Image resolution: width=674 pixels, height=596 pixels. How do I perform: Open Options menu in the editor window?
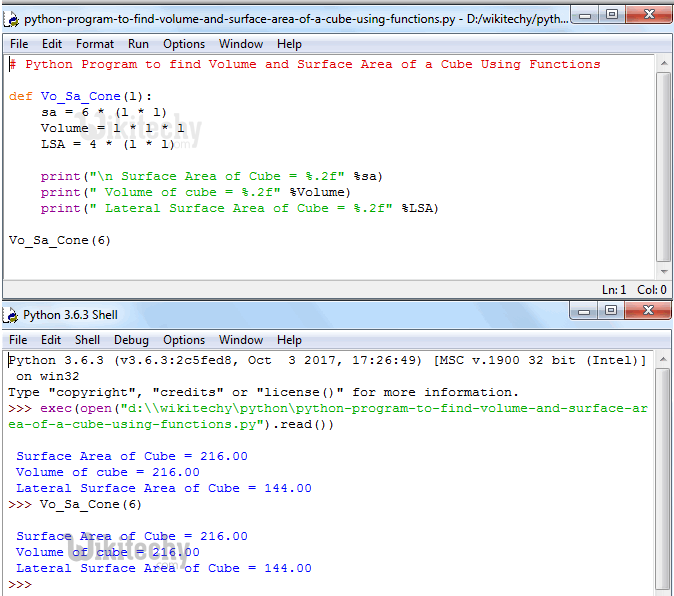(x=184, y=44)
